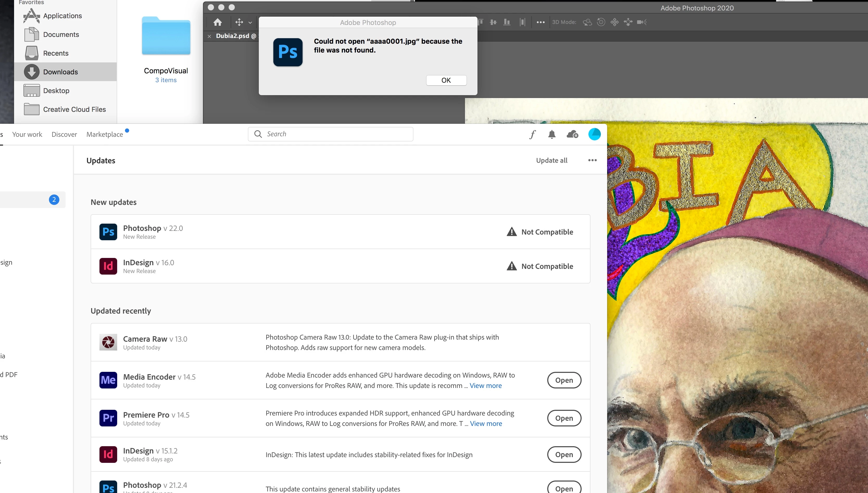Open the fonts icon in Creative Cloud

[x=532, y=134]
